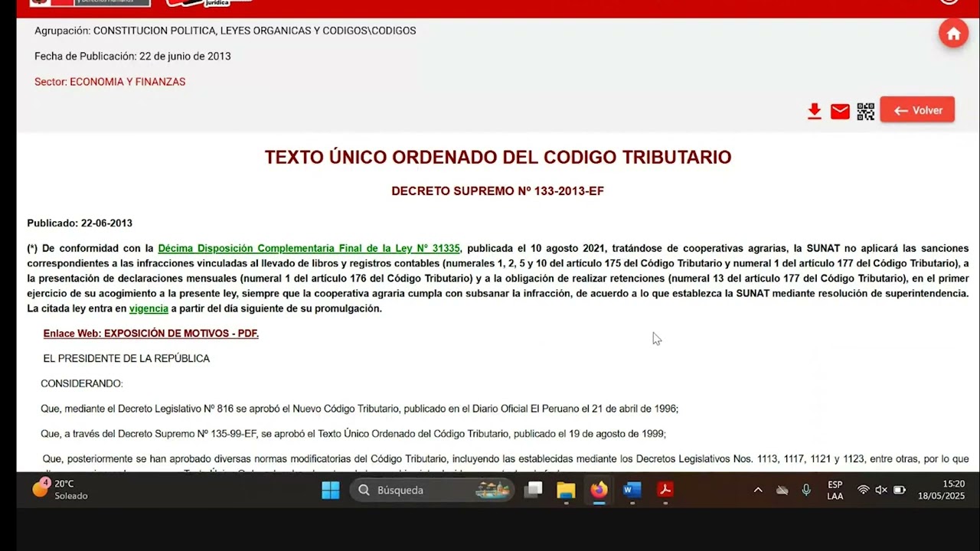Click the taskbar Búsqueda search box

click(x=432, y=490)
